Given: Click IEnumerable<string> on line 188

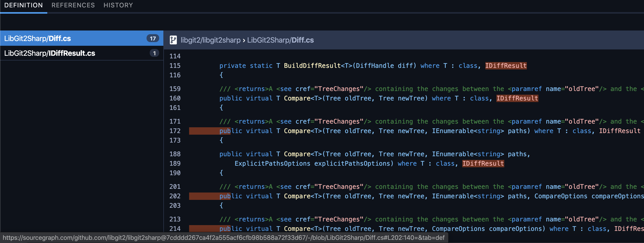Looking at the screenshot, I should pyautogui.click(x=468, y=154).
